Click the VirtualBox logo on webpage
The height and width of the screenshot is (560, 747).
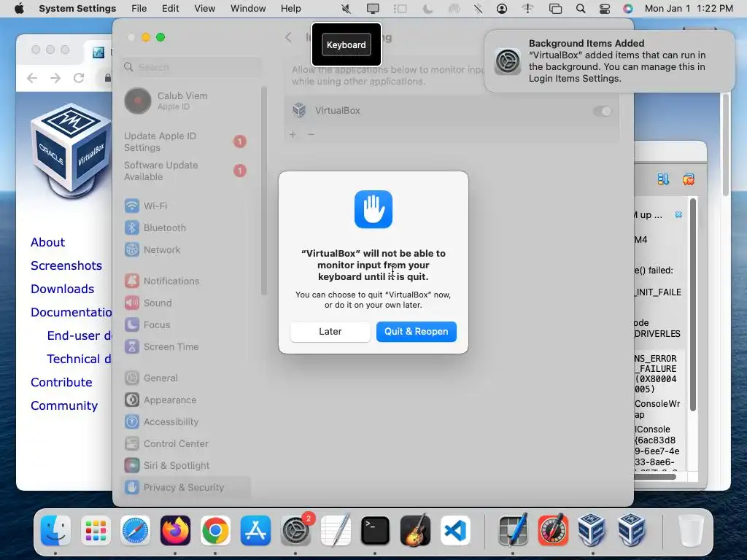tap(71, 150)
